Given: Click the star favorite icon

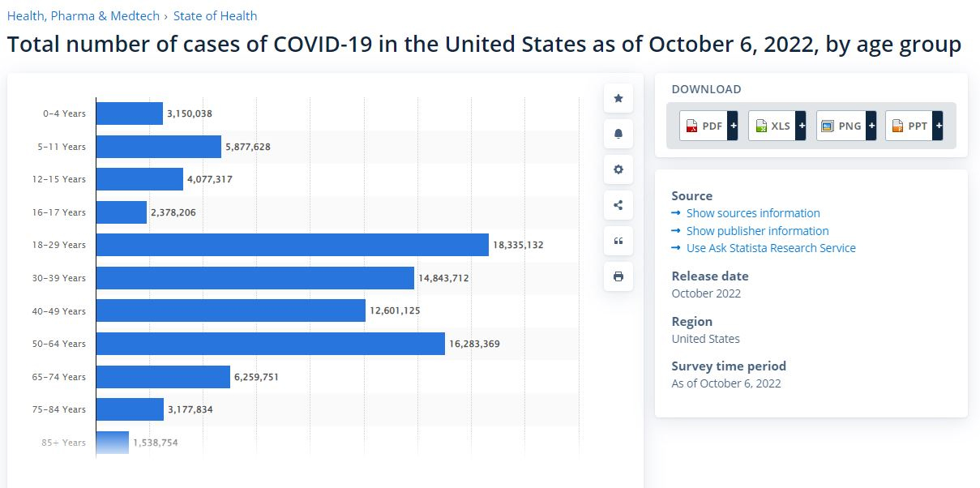Looking at the screenshot, I should pyautogui.click(x=618, y=98).
